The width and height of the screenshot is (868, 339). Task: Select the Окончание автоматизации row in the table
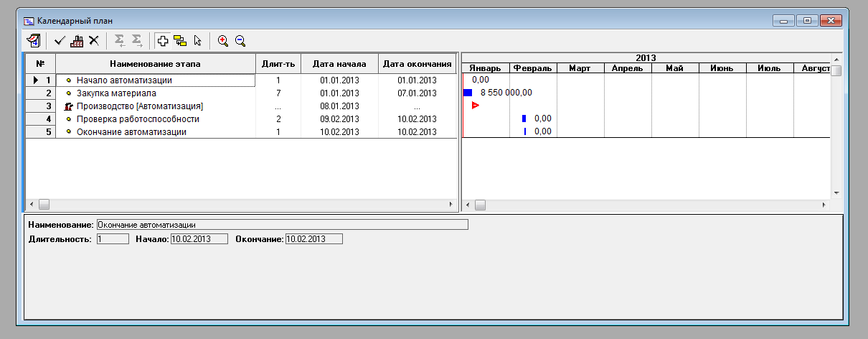click(x=242, y=132)
